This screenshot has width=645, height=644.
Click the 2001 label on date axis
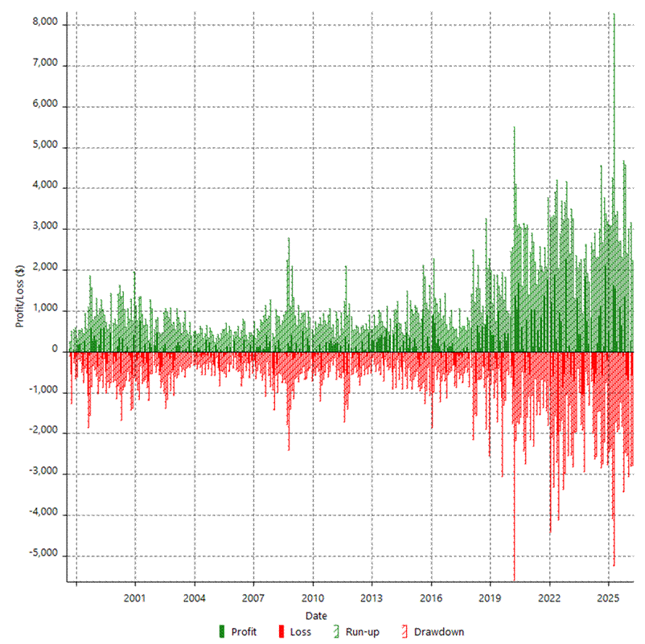pyautogui.click(x=135, y=598)
